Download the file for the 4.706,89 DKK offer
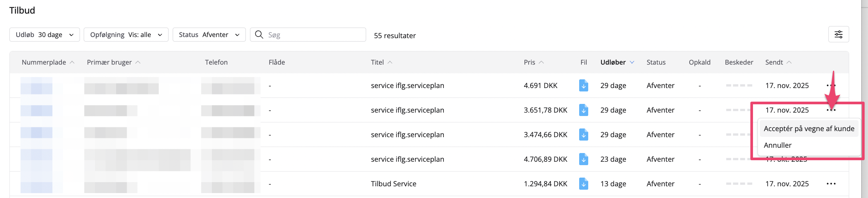The width and height of the screenshot is (868, 198). pos(583,159)
